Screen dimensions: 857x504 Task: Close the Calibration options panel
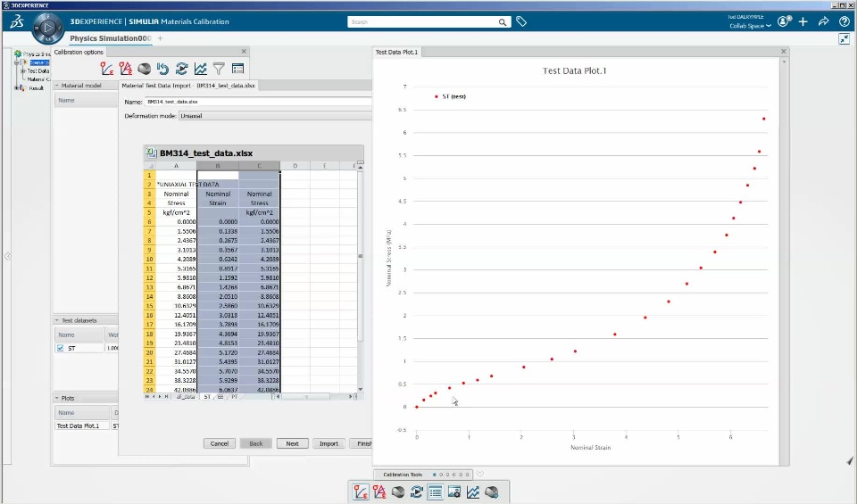pyautogui.click(x=245, y=51)
